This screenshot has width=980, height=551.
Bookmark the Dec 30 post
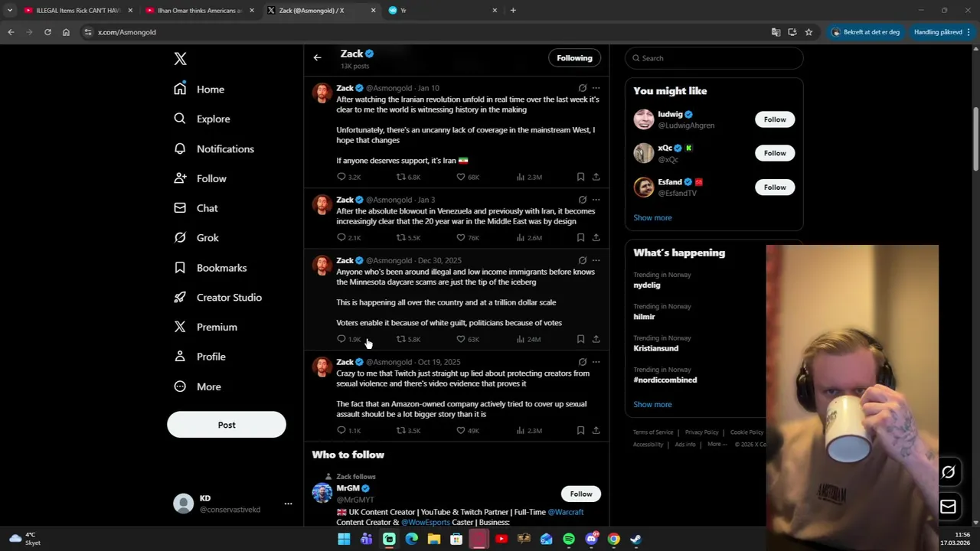click(x=580, y=339)
